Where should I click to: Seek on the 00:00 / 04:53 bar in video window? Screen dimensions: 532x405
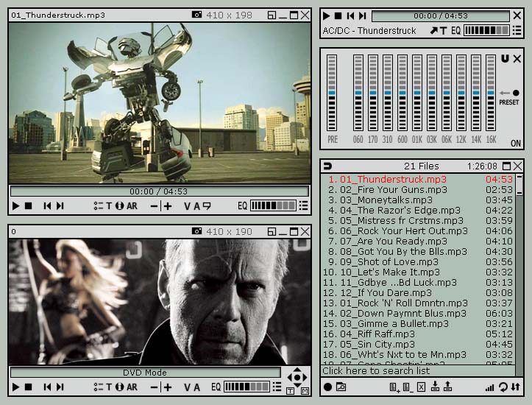coord(159,191)
